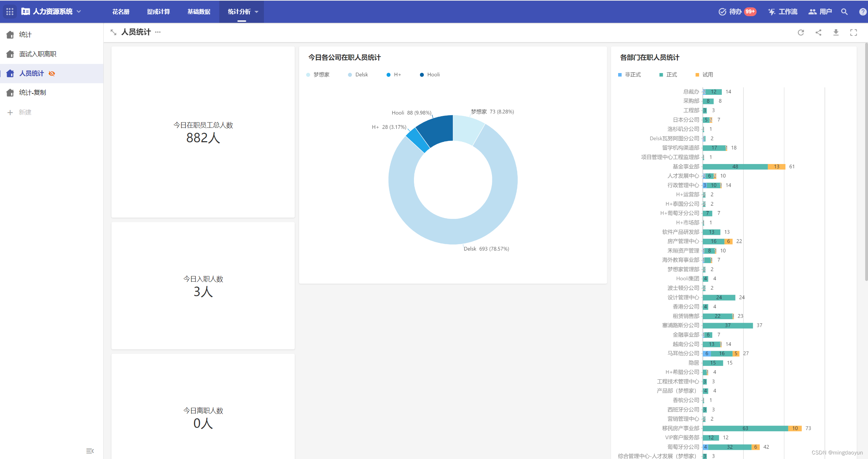The image size is (868, 459).
Task: Click the 各部门在职人员统计 chart title
Action: pos(649,57)
